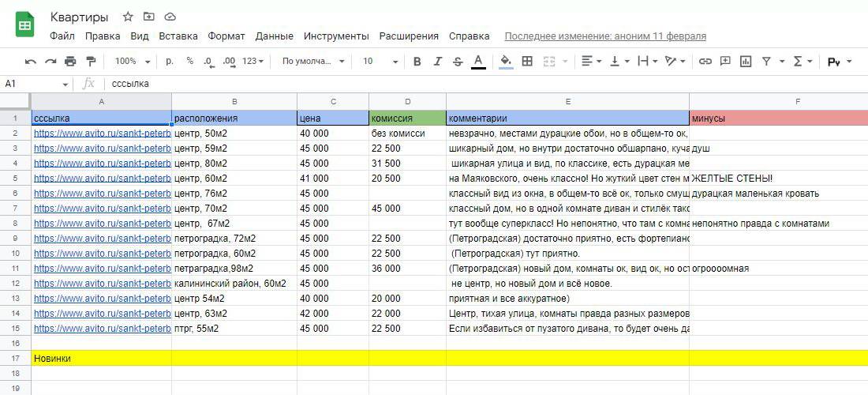868x395 pixels.
Task: Click the document title Квартиры
Action: [79, 17]
